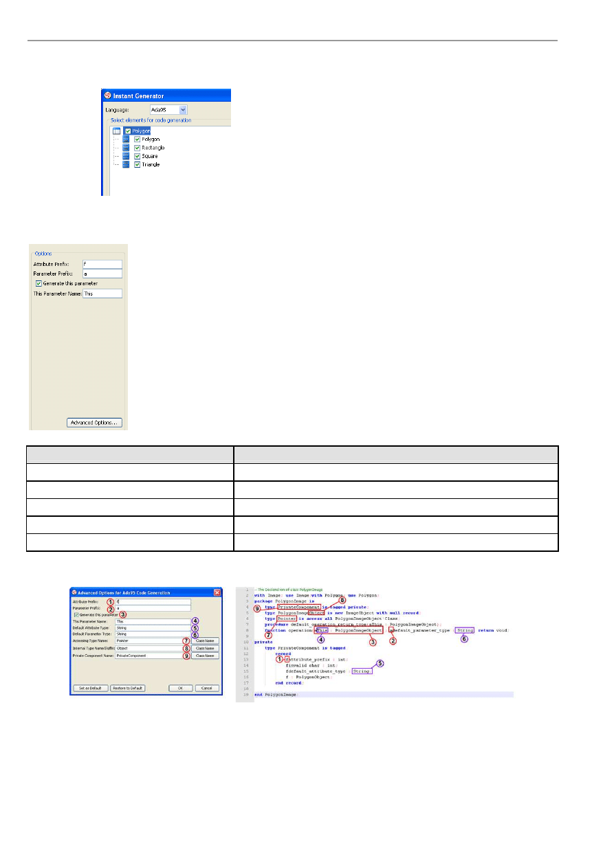Screen dimensions: 614x868
Task: Click the Instant Generator title bar logo
Action: tap(107, 96)
